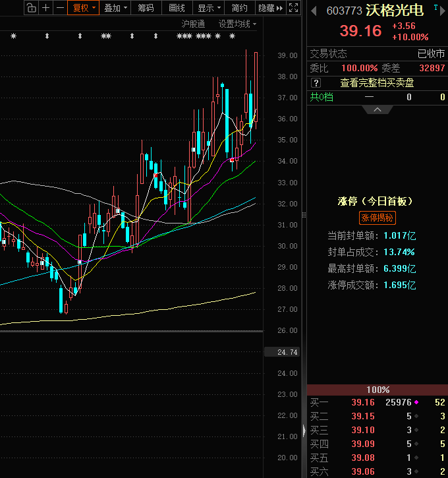
Task: Click the lock icon in chart toolbar
Action: click(x=30, y=8)
